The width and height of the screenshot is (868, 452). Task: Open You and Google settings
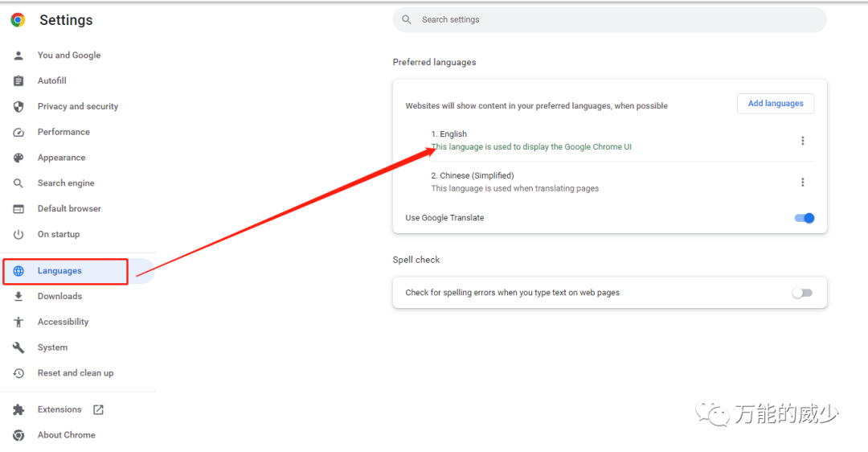(x=69, y=55)
